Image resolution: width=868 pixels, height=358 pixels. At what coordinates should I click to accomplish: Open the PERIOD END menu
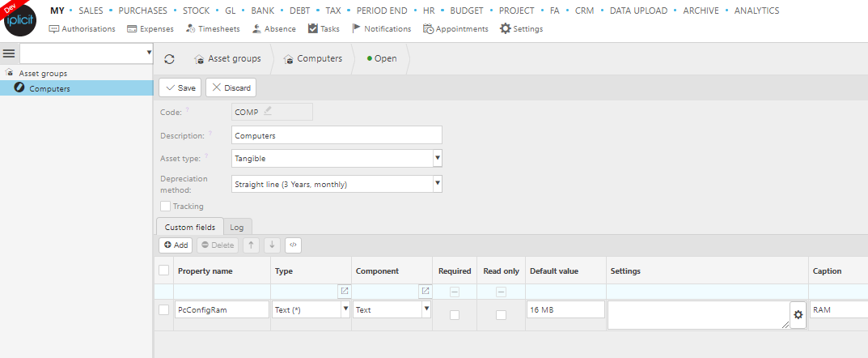coord(382,11)
